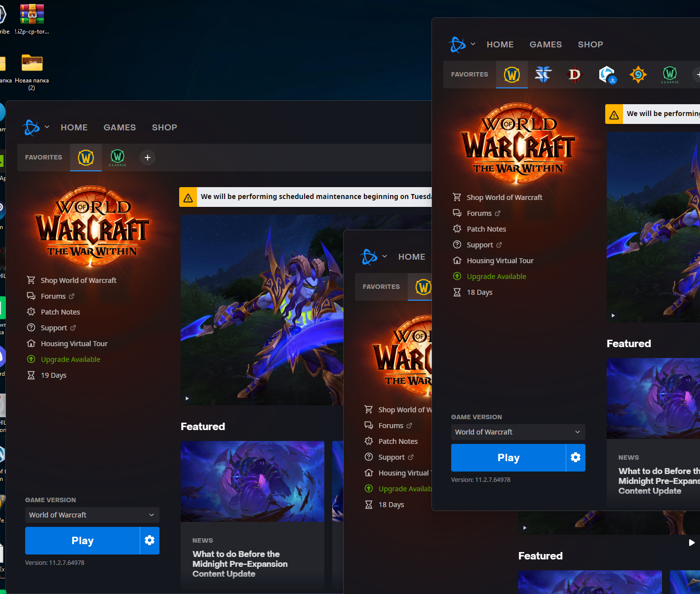The height and width of the screenshot is (594, 700).
Task: Open Battle.net logo menu in the middle window
Action: coord(374,257)
